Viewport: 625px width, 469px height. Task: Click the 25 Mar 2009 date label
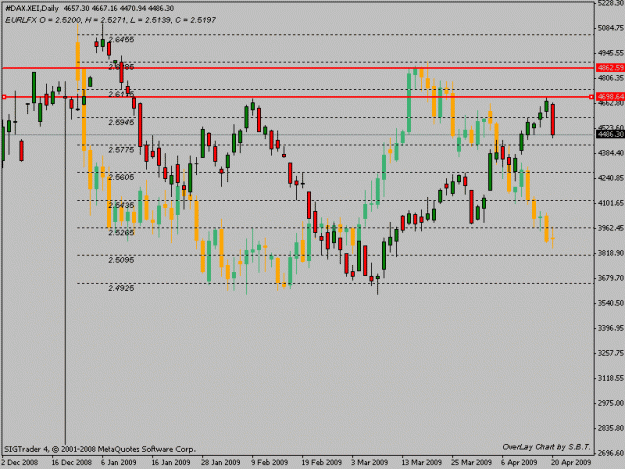472,463
